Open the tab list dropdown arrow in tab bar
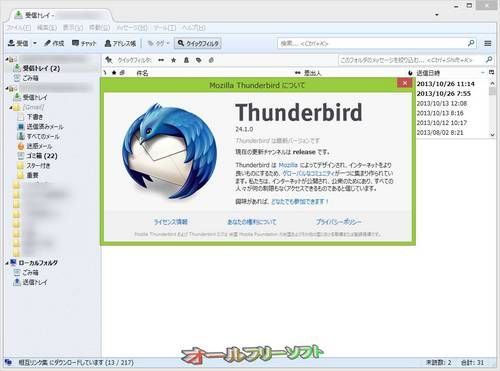This screenshot has height=371, width=500. click(x=437, y=15)
